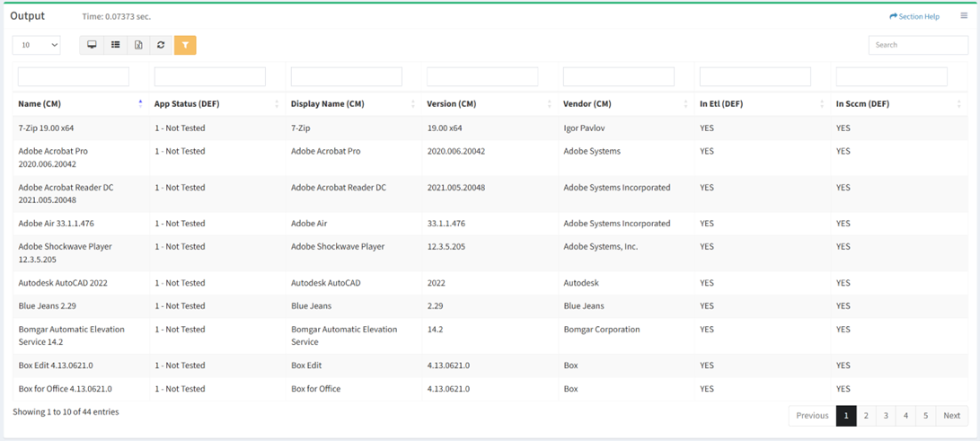The image size is (980, 441).
Task: Sort by Display Name (CM) column header
Action: point(353,104)
